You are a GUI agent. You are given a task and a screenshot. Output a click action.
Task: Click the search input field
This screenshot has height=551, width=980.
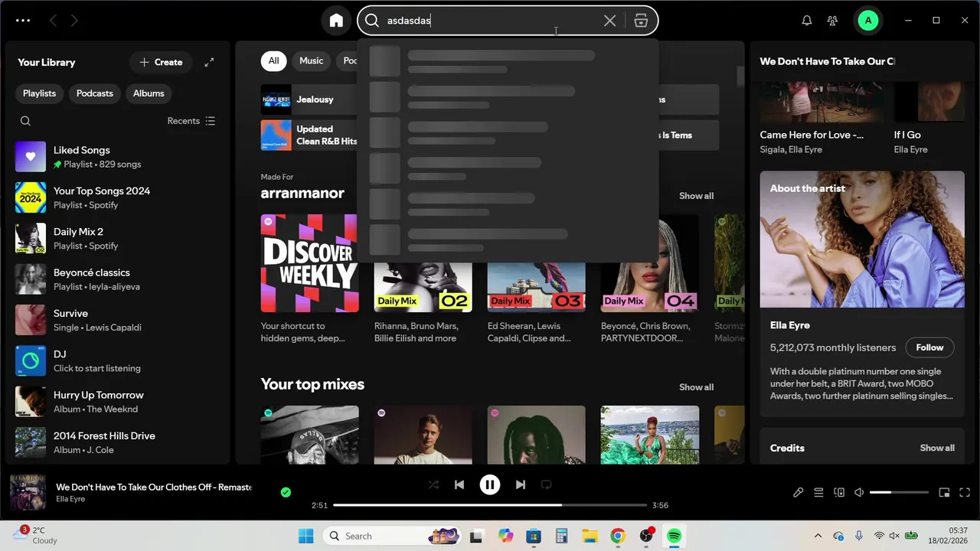[x=490, y=21]
